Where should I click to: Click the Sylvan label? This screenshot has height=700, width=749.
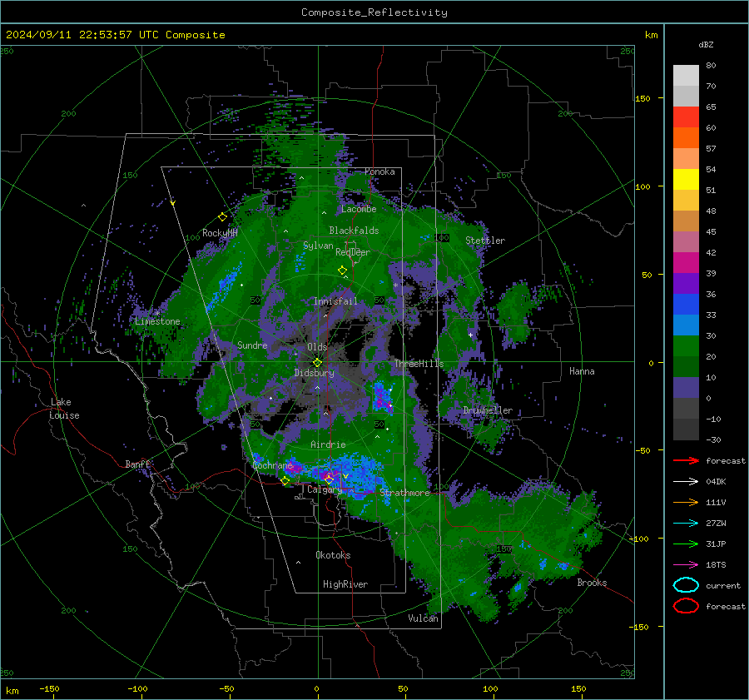[x=318, y=246]
